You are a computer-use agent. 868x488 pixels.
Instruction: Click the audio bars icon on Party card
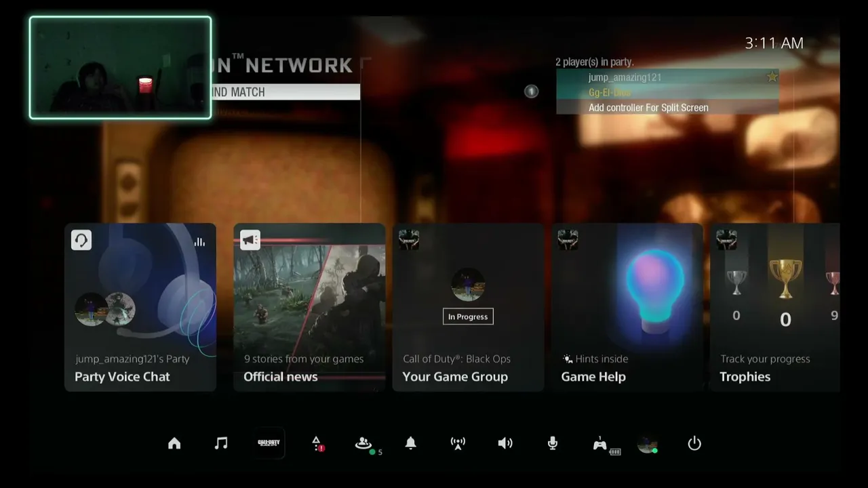coord(199,241)
